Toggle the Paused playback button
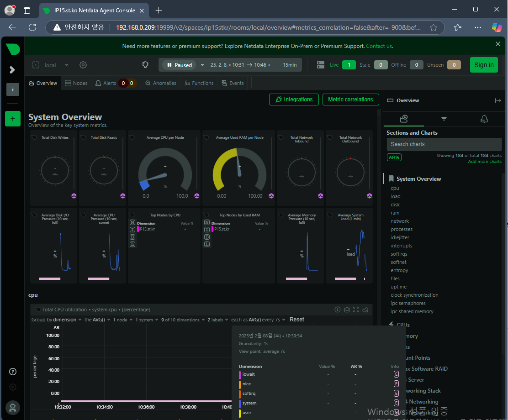 [x=179, y=65]
